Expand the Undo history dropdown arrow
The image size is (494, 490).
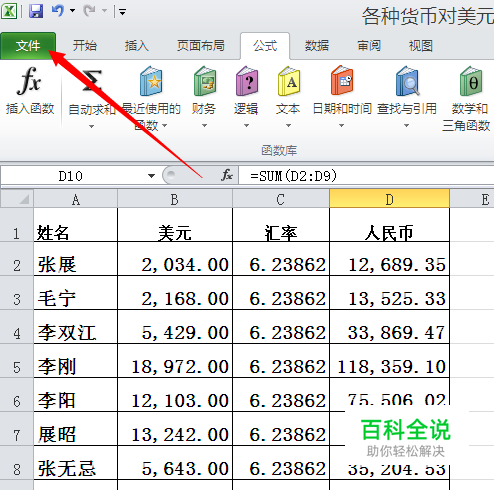point(72,11)
